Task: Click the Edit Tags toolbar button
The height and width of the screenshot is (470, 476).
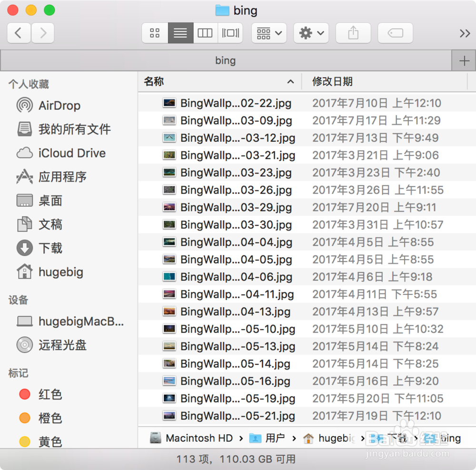Action: 395,33
